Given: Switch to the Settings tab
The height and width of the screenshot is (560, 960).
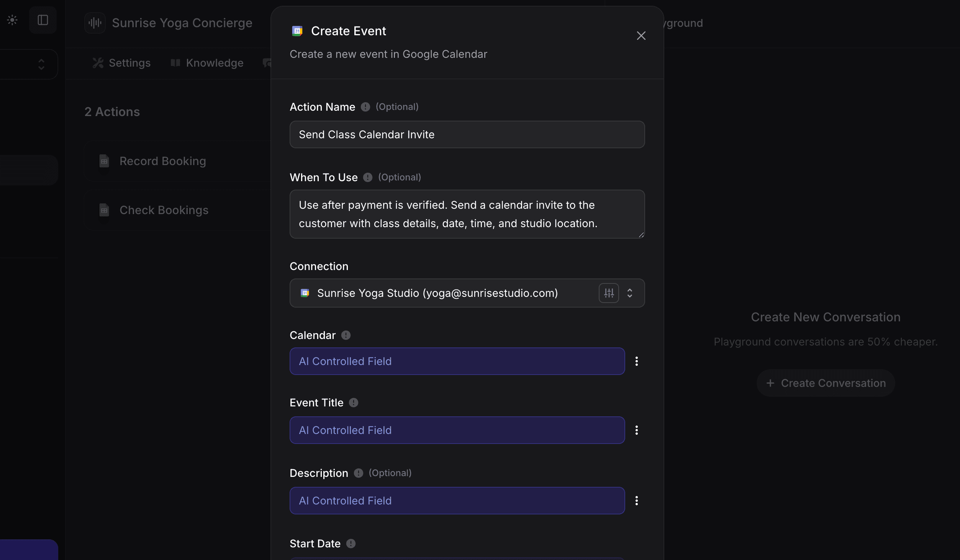Looking at the screenshot, I should pos(121,63).
